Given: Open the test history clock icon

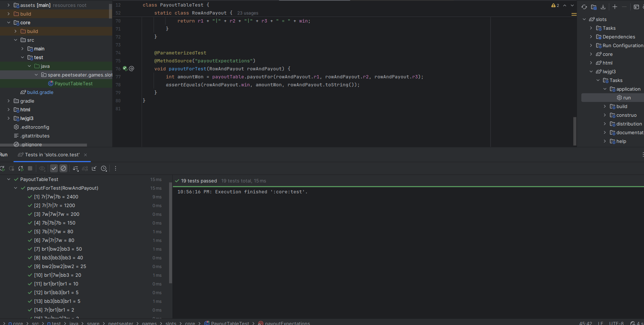Looking at the screenshot, I should click(x=104, y=168).
